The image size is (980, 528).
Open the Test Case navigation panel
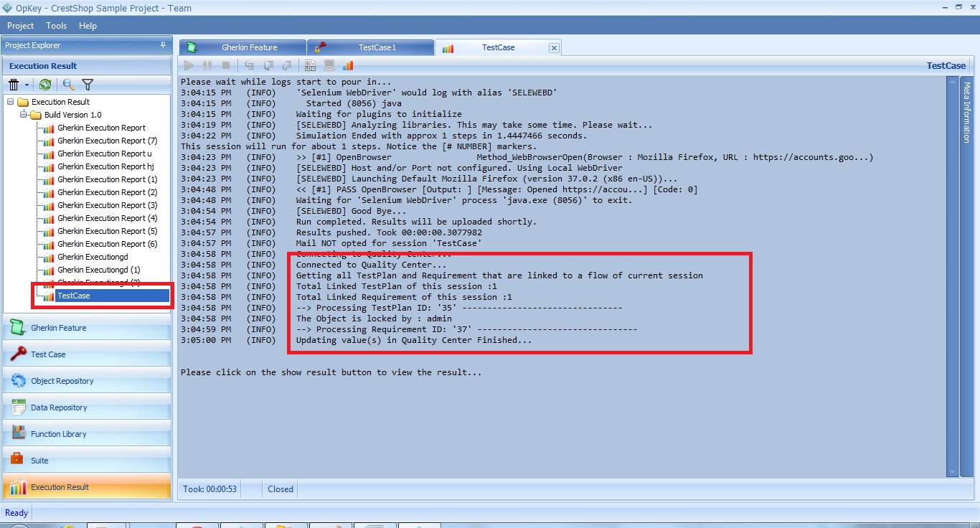click(87, 354)
